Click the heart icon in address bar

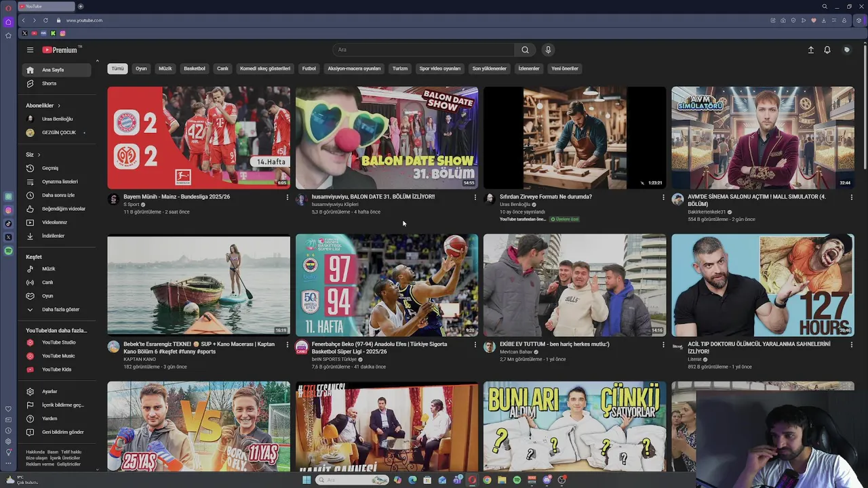814,20
